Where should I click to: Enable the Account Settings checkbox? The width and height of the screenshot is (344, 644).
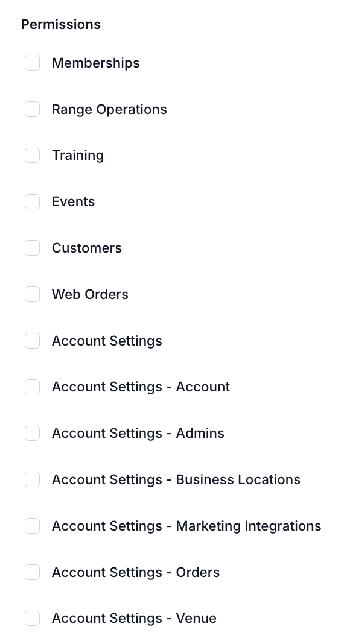point(32,341)
